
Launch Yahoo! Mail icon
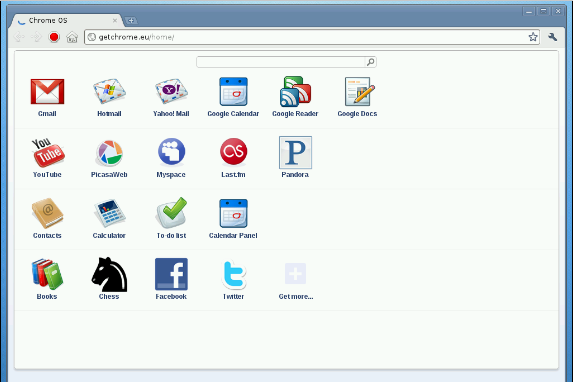point(171,91)
